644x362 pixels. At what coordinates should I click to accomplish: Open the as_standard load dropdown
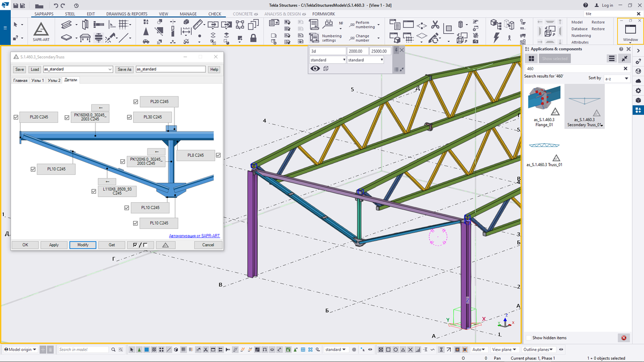pos(110,69)
